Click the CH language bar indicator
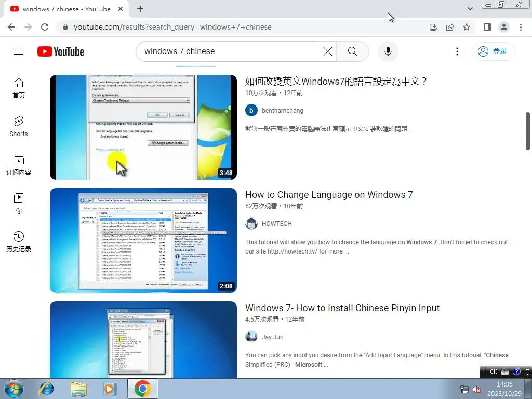Screen dimensions: 532x399 pyautogui.click(x=494, y=372)
